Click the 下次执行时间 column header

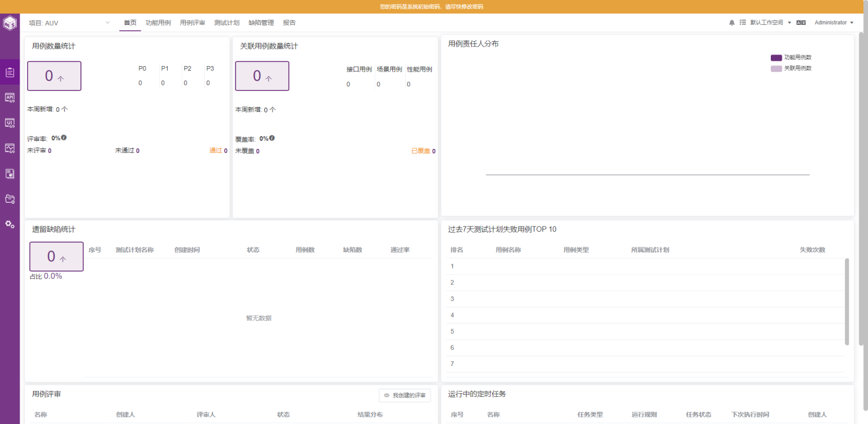tap(750, 415)
